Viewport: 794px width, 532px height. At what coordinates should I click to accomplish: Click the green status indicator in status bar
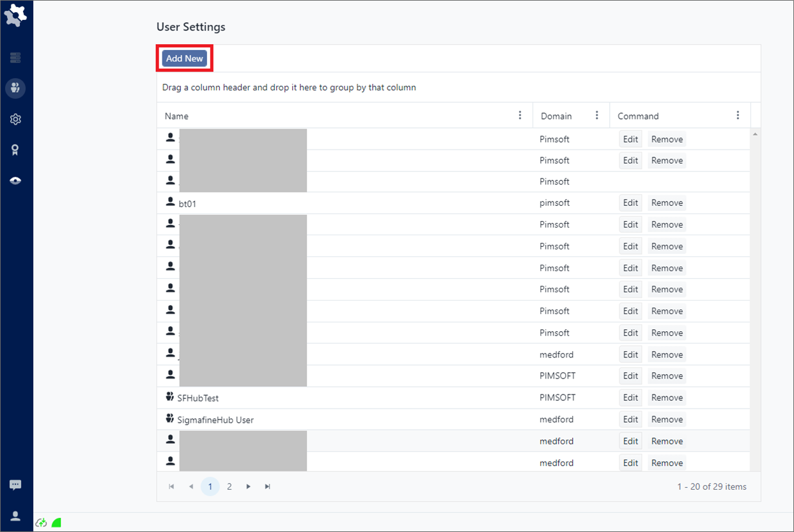[56, 522]
